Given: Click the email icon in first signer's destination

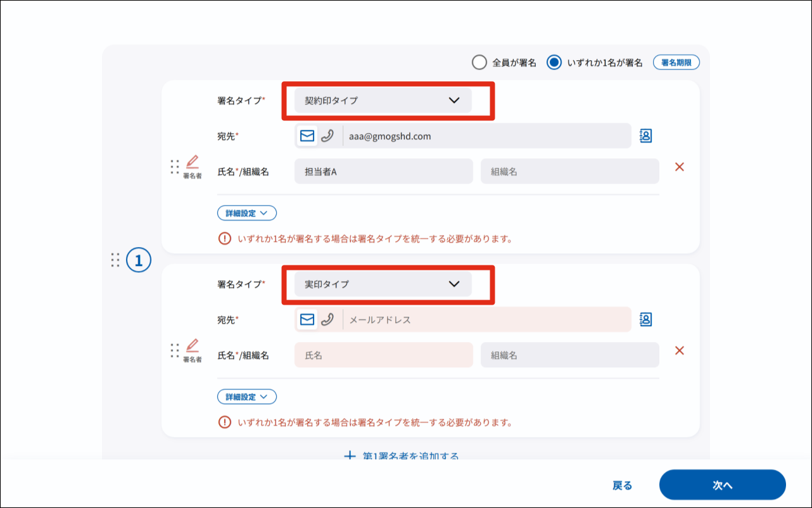Looking at the screenshot, I should point(307,136).
